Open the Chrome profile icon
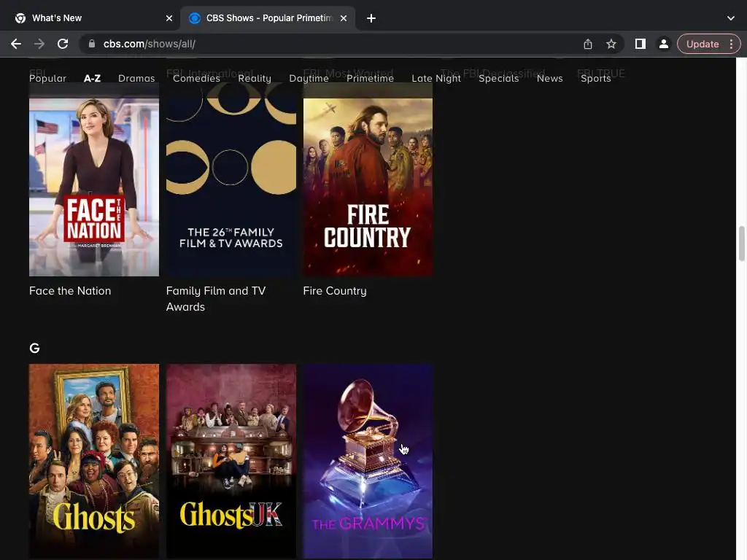The height and width of the screenshot is (560, 747). [x=663, y=44]
